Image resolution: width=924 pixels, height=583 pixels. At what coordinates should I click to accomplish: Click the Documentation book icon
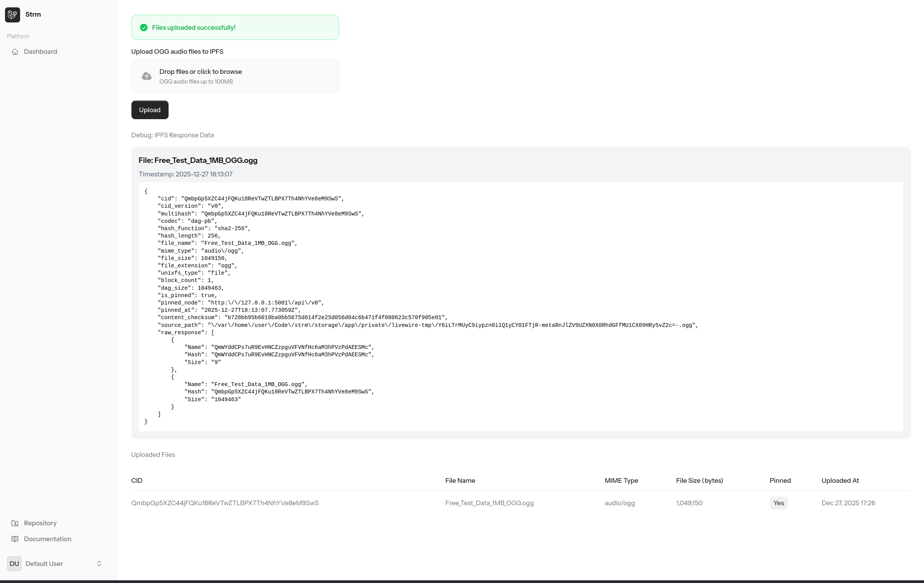15,539
